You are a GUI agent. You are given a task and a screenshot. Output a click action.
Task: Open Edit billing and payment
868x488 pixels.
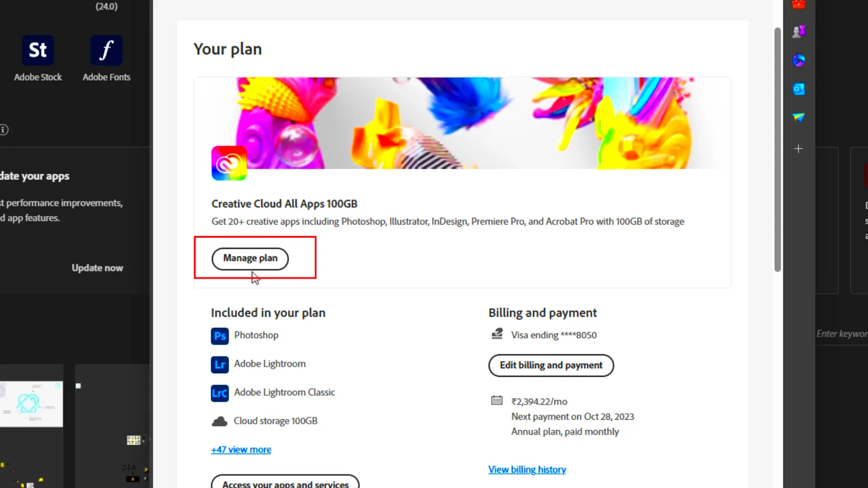pos(551,365)
